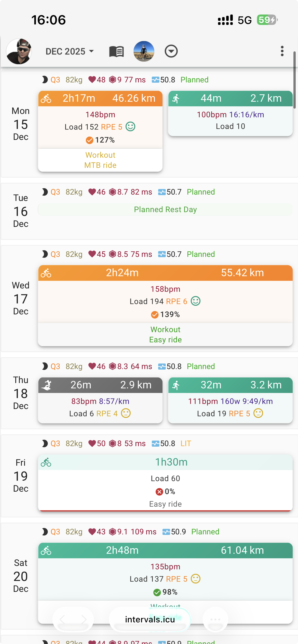Click the walk icon on Thursday's 32m activity
The image size is (298, 644).
(x=176, y=385)
